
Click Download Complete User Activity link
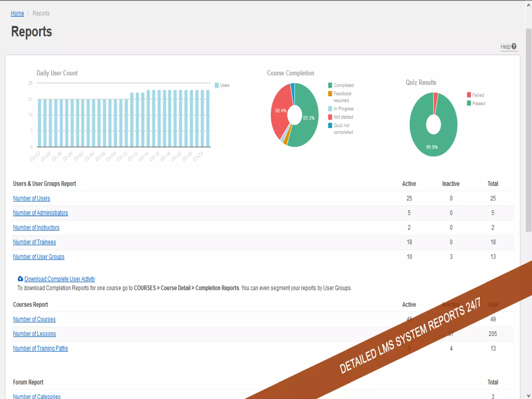pyautogui.click(x=59, y=279)
